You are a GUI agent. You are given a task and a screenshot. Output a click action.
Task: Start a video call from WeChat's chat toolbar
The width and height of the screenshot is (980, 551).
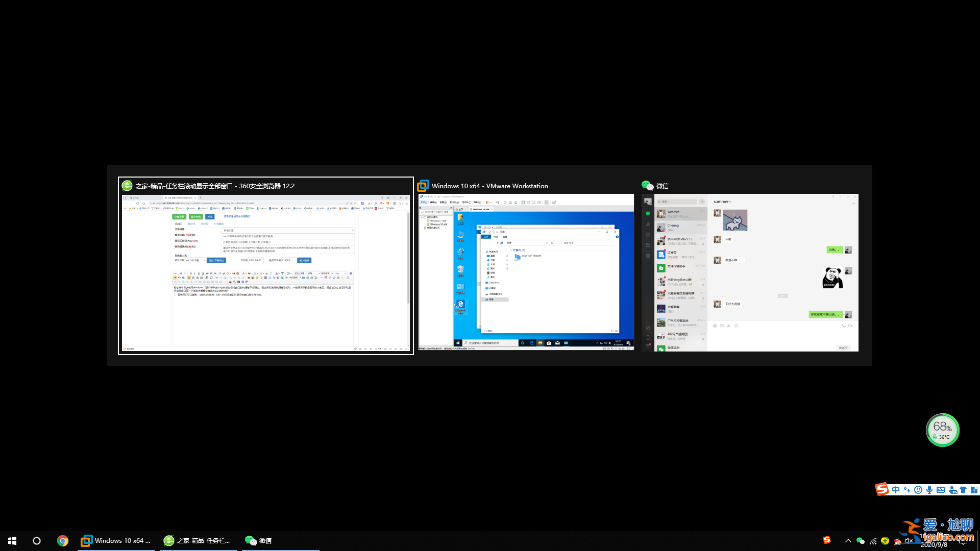pyautogui.click(x=850, y=325)
